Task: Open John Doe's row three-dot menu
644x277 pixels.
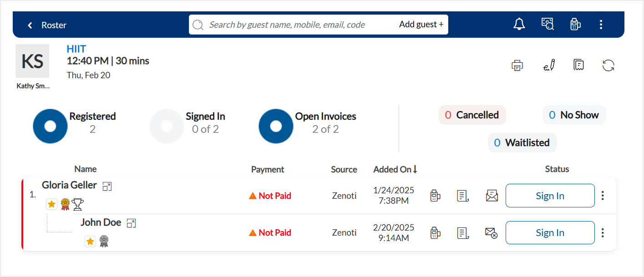Action: point(603,233)
